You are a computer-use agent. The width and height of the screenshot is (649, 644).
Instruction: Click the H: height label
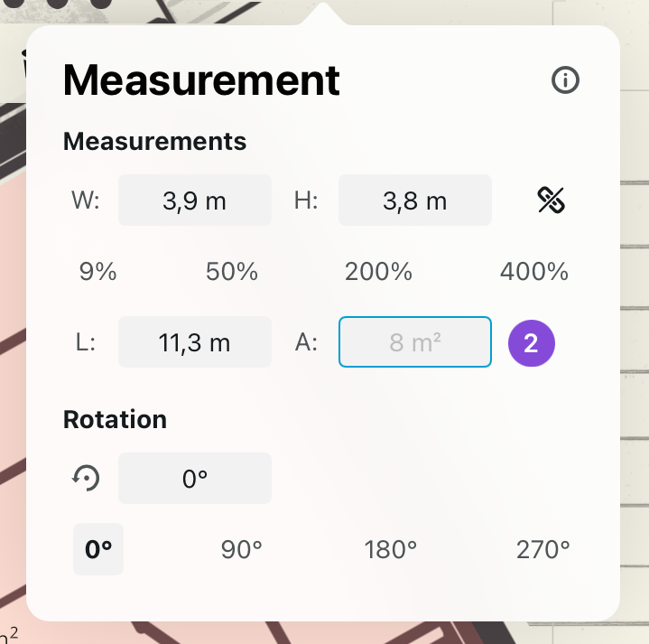(x=306, y=201)
